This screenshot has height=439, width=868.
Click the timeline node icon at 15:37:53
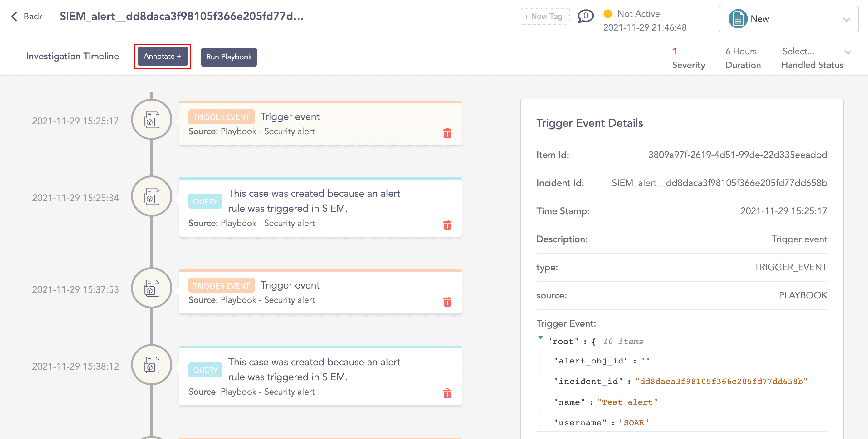[152, 288]
